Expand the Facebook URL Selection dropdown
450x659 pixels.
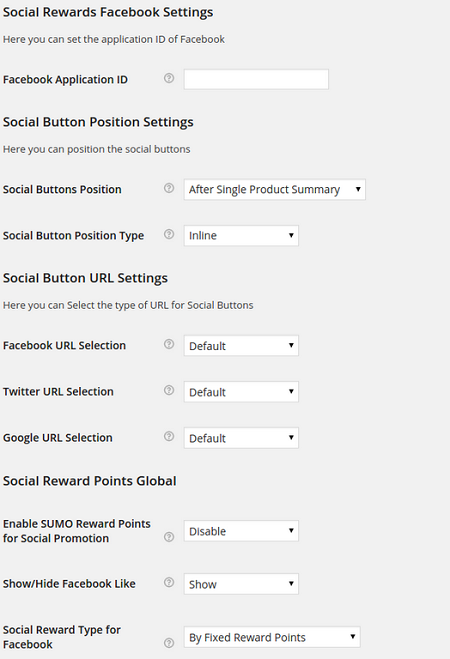241,345
